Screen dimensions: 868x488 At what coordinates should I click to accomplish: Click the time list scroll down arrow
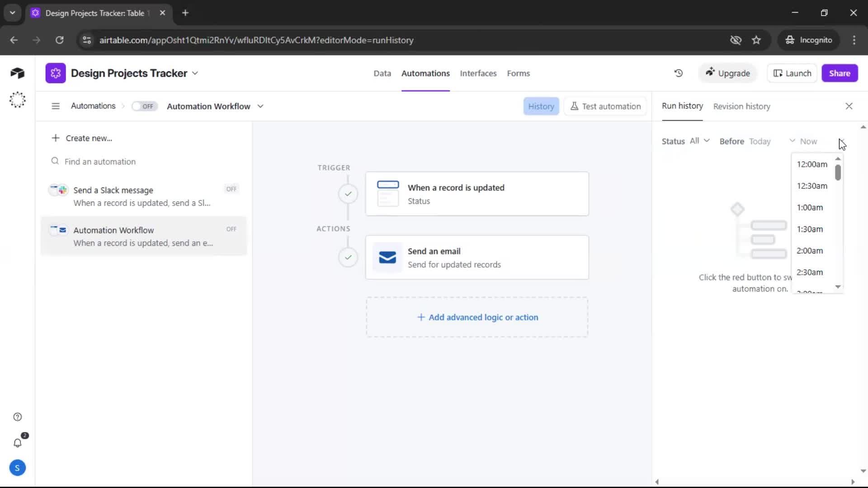point(838,287)
